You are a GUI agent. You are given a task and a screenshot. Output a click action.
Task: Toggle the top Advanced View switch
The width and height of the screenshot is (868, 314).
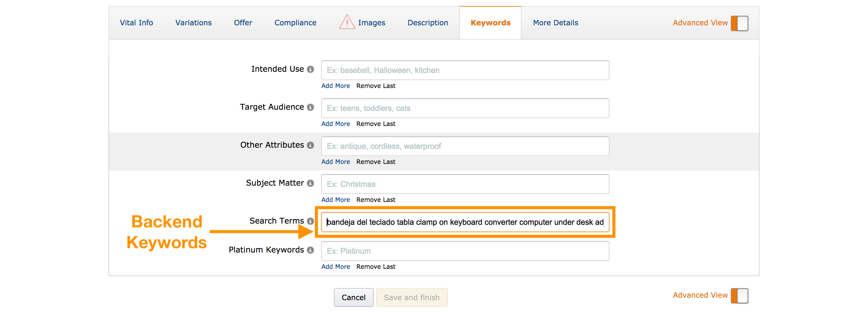click(x=739, y=23)
